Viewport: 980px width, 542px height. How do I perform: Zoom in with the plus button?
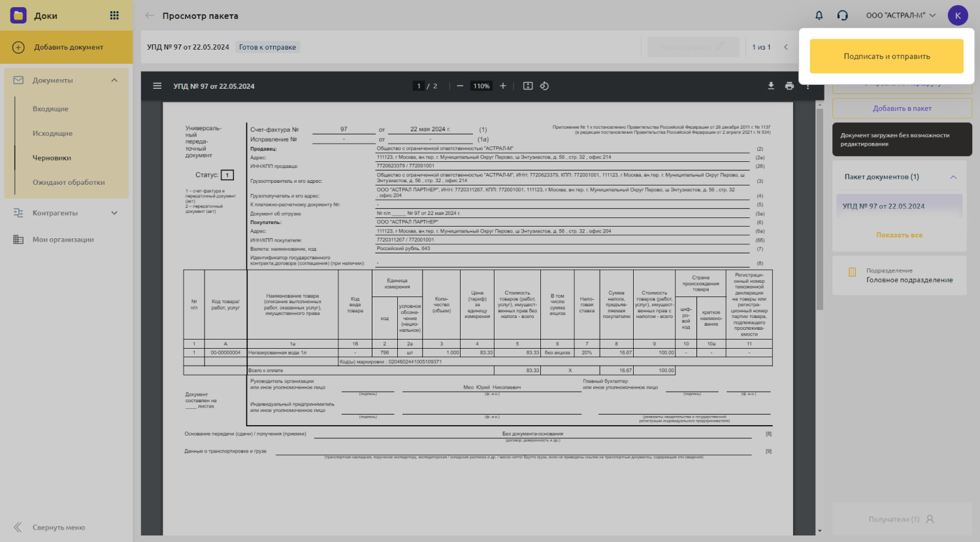503,86
